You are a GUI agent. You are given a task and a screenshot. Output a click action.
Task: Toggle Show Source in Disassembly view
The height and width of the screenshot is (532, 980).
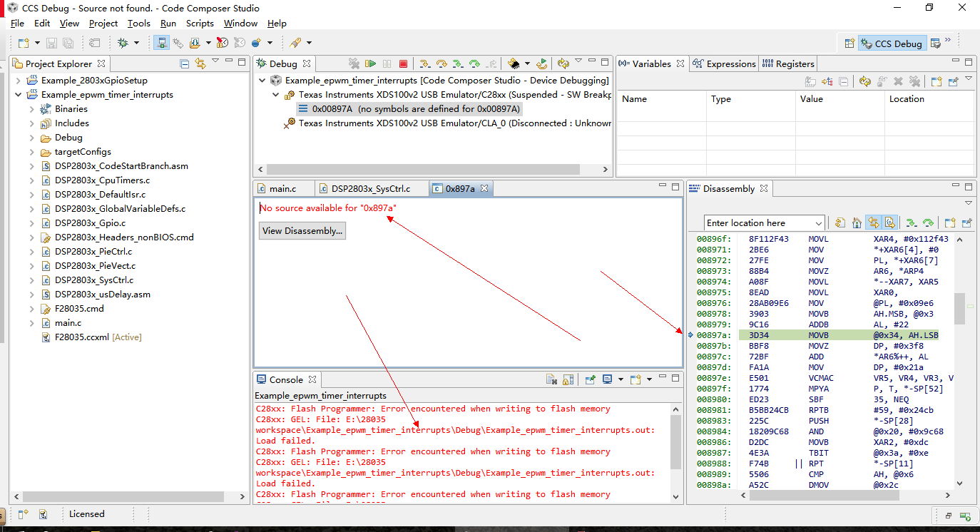[889, 222]
